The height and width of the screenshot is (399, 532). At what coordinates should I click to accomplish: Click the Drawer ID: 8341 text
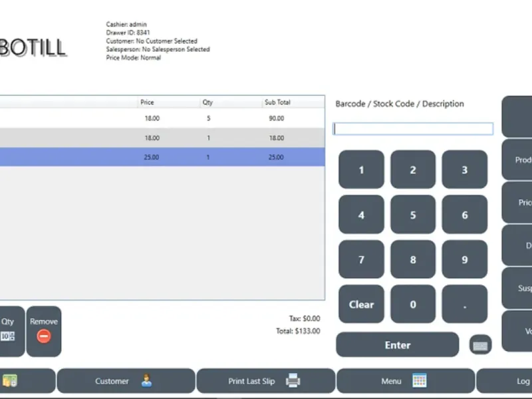[x=128, y=33]
